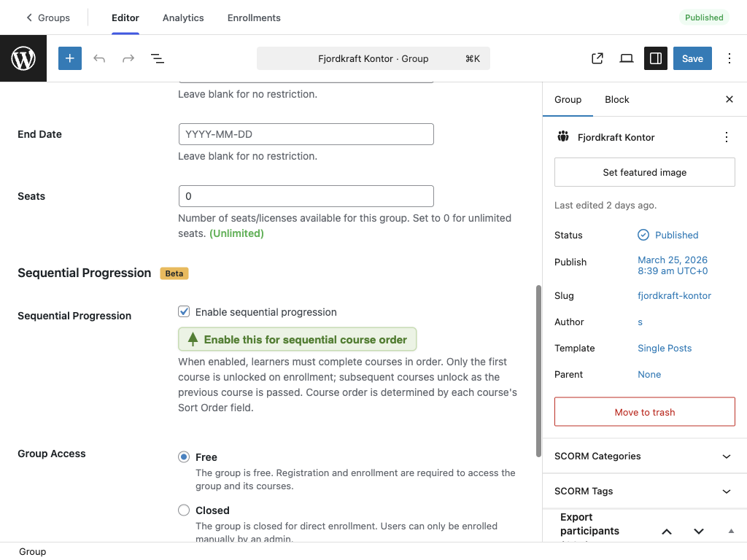Save the group
The width and height of the screenshot is (747, 560).
[692, 58]
